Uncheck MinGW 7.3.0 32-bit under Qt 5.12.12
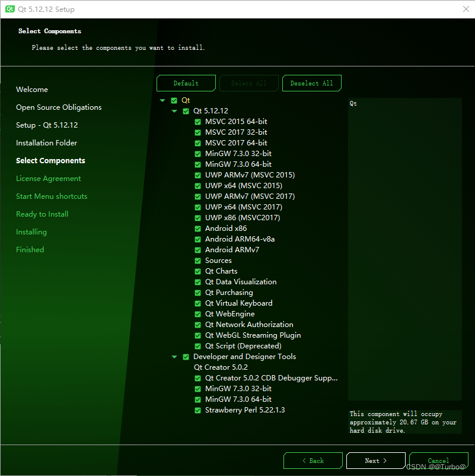The width and height of the screenshot is (475, 476). click(197, 154)
